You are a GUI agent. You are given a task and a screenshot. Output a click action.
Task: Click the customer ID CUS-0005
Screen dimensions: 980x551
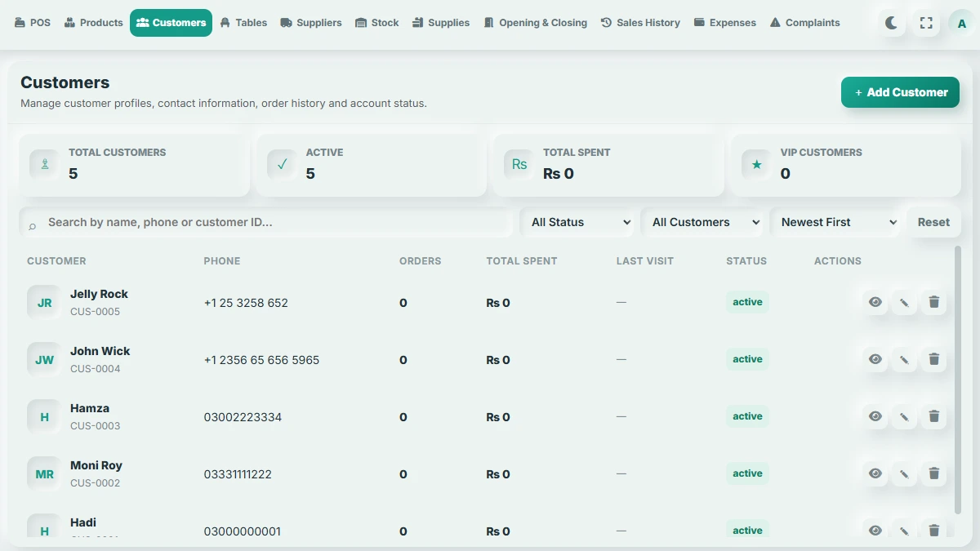95,312
